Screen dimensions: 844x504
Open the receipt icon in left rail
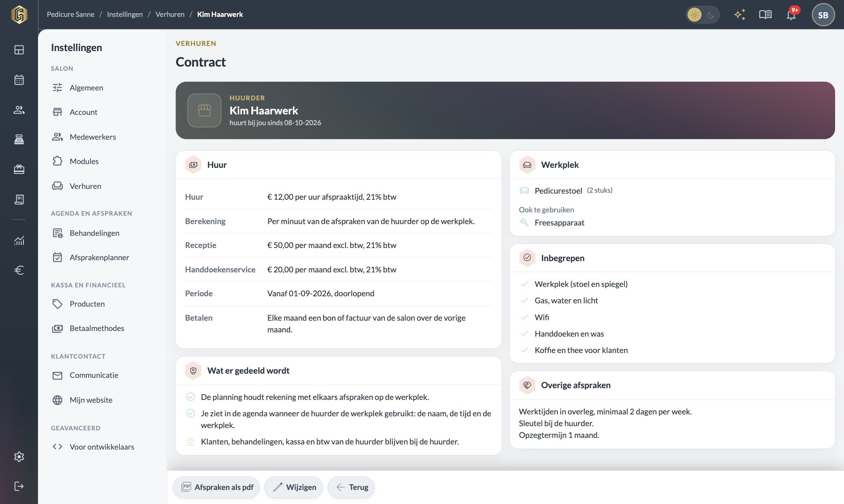19,199
